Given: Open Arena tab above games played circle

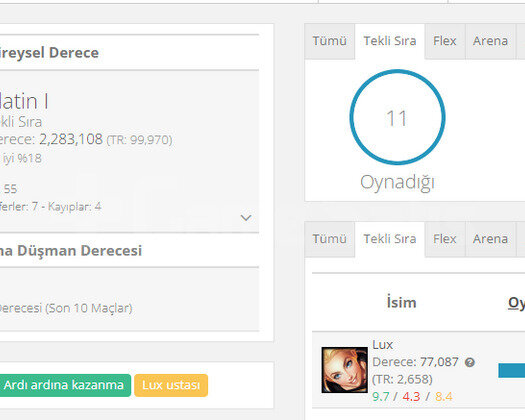Looking at the screenshot, I should tap(490, 41).
